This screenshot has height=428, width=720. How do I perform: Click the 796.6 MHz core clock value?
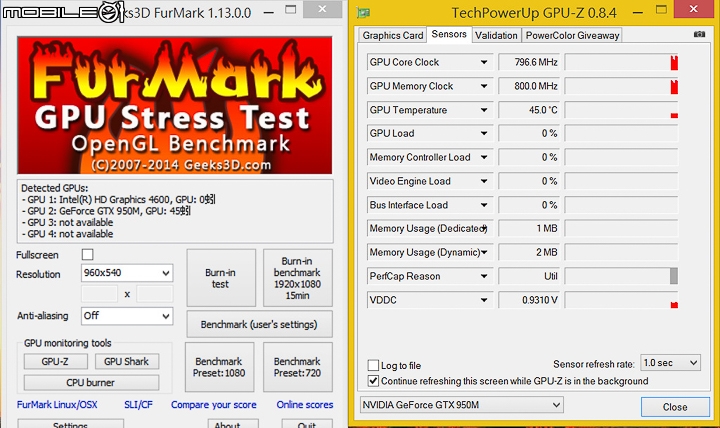tap(529, 62)
